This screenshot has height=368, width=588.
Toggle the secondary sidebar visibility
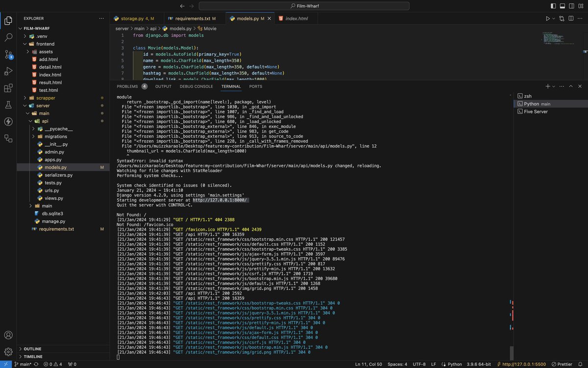tap(571, 5)
